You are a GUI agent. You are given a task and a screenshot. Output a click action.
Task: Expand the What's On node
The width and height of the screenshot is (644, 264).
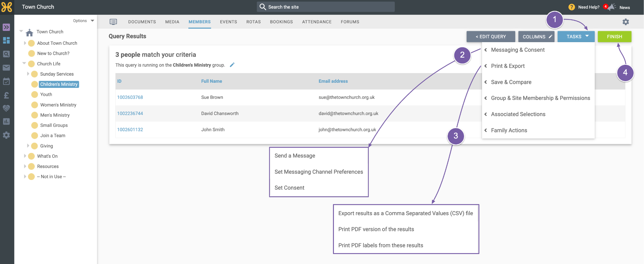(x=25, y=156)
